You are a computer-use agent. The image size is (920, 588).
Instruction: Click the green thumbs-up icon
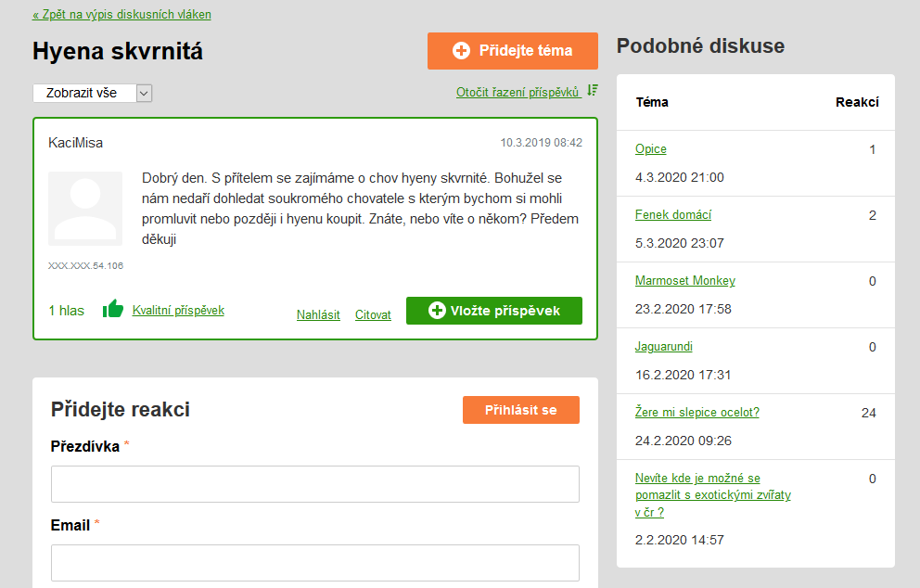coord(113,310)
